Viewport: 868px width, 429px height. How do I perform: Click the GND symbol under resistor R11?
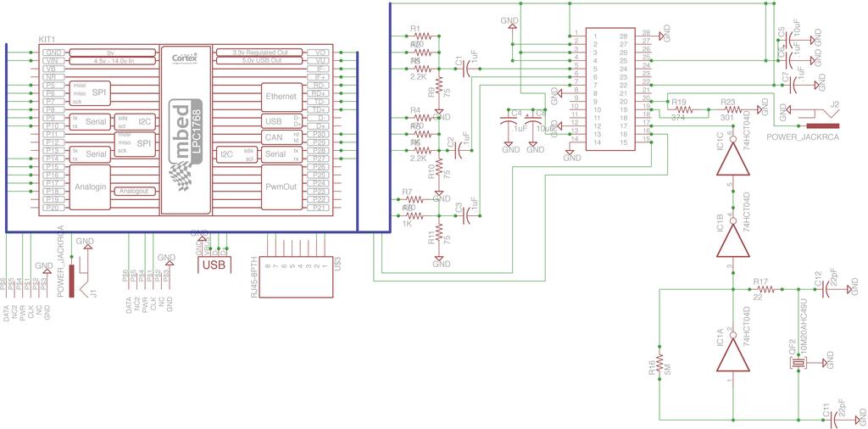441,261
